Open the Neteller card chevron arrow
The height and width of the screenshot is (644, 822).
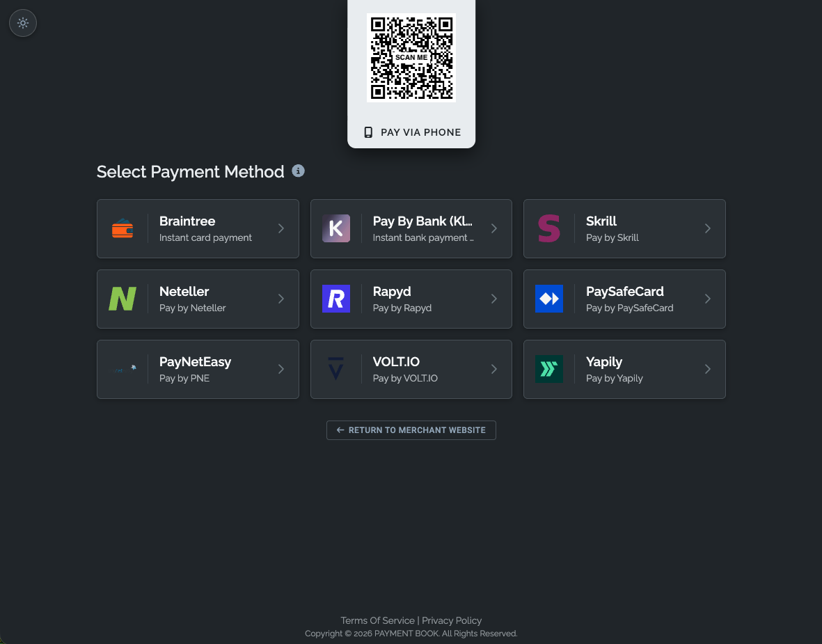281,299
